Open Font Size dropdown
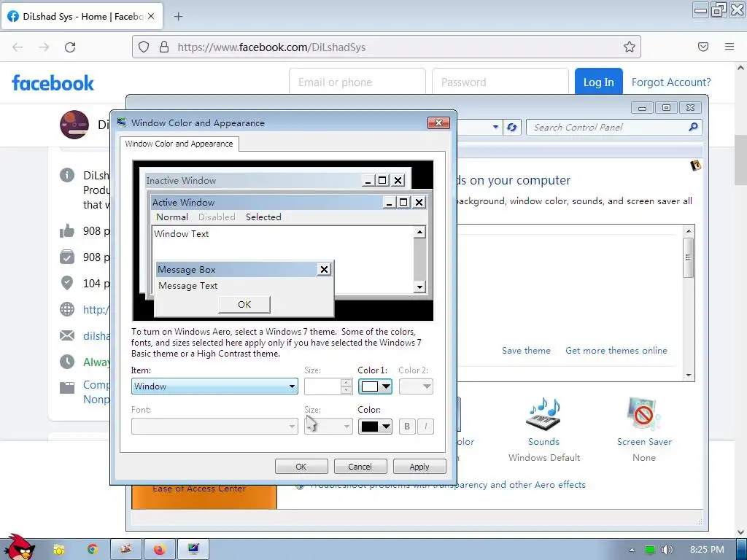Screen dimensions: 747x560 [x=328, y=426]
